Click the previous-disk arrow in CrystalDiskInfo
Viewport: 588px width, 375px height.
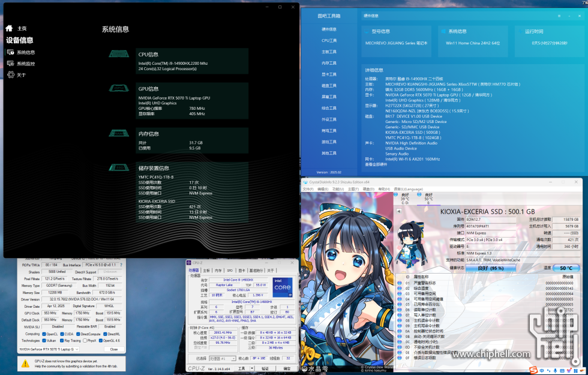pos(398,211)
